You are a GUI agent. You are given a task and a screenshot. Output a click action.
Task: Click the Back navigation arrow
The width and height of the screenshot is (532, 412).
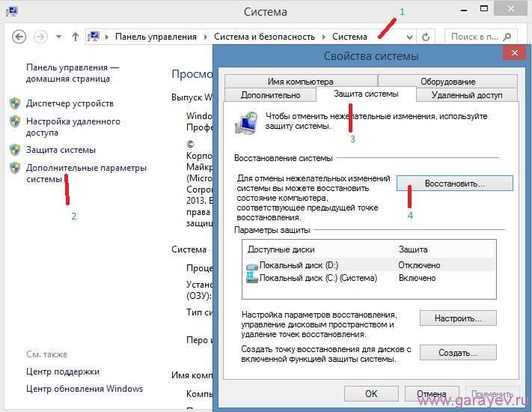point(19,37)
